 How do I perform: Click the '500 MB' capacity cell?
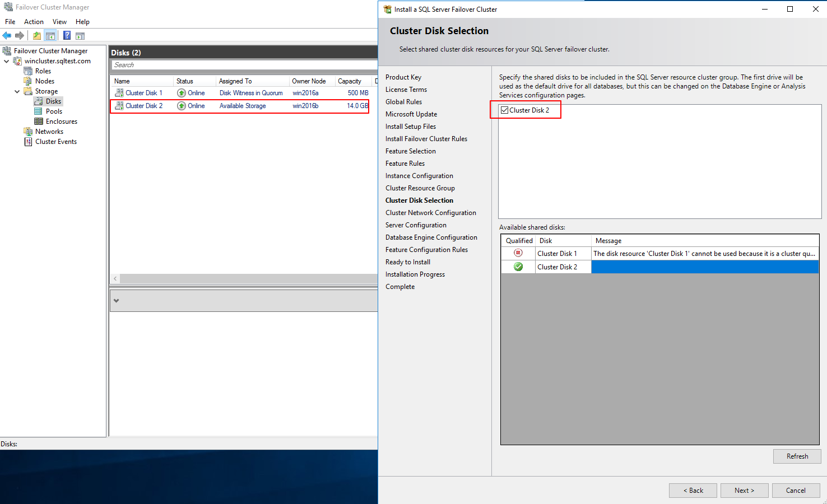[358, 93]
